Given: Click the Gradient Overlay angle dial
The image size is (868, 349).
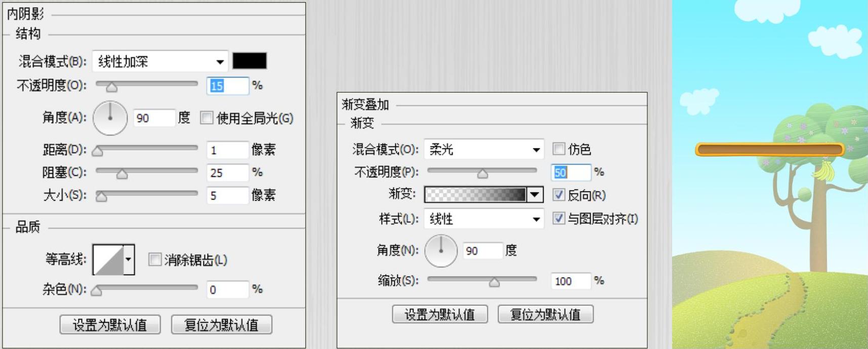Looking at the screenshot, I should [441, 251].
